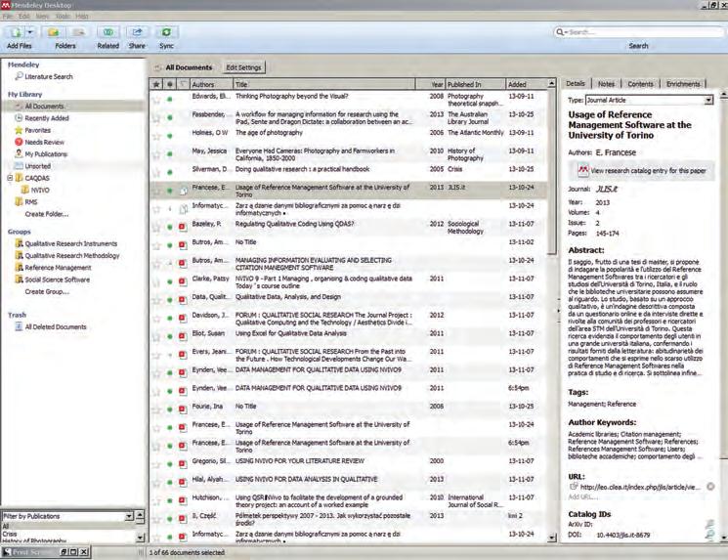Click the Add Files toolbar icon
Screen dimensions: 728x560
pos(16,32)
